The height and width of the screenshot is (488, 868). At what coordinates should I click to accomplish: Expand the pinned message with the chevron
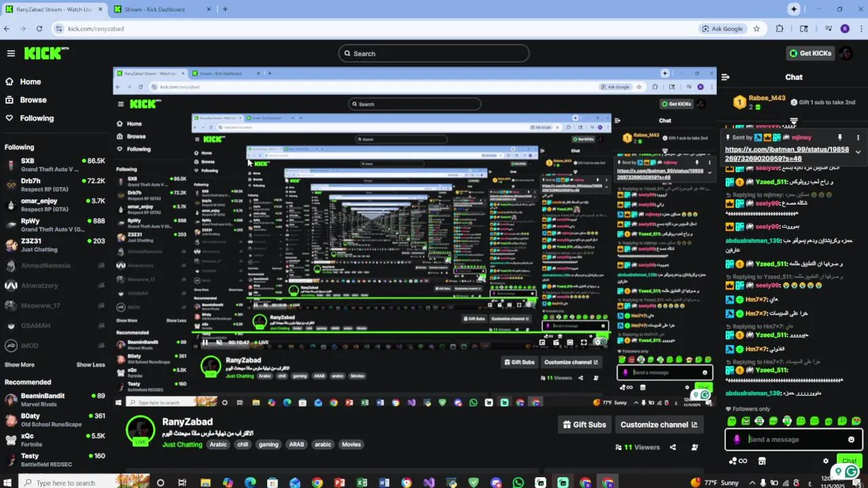point(858,152)
